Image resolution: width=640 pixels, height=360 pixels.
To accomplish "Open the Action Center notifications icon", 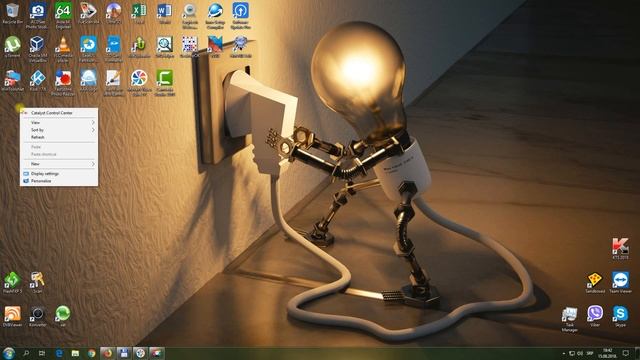I will (x=626, y=353).
